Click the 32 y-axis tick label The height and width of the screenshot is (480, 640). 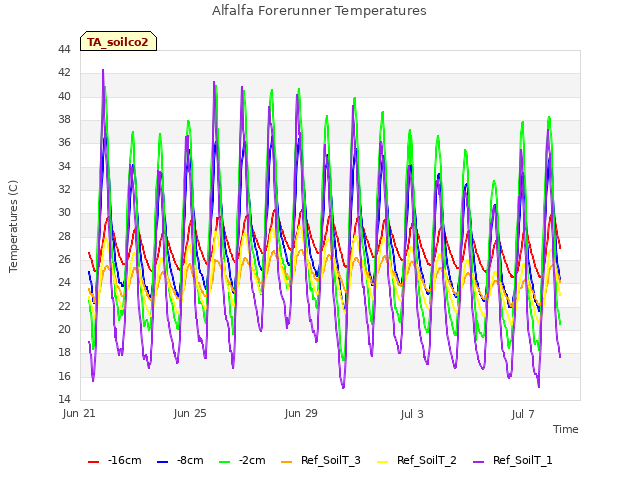click(x=64, y=189)
